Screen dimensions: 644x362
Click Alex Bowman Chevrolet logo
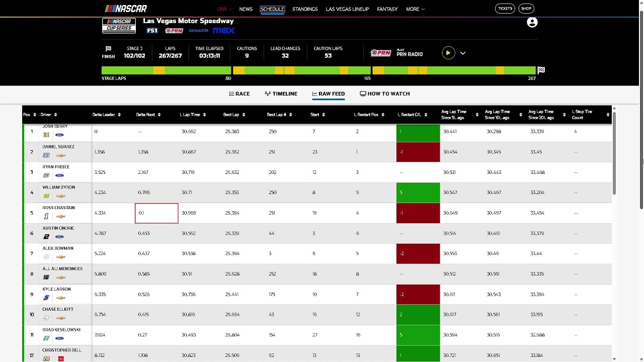point(61,257)
